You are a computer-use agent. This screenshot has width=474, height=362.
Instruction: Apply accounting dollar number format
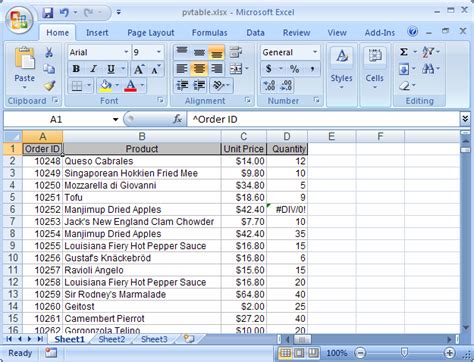tap(269, 69)
